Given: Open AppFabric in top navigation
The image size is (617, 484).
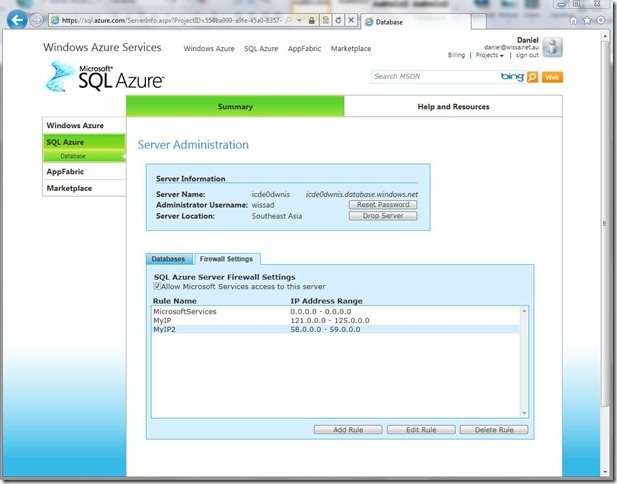Looking at the screenshot, I should point(304,49).
